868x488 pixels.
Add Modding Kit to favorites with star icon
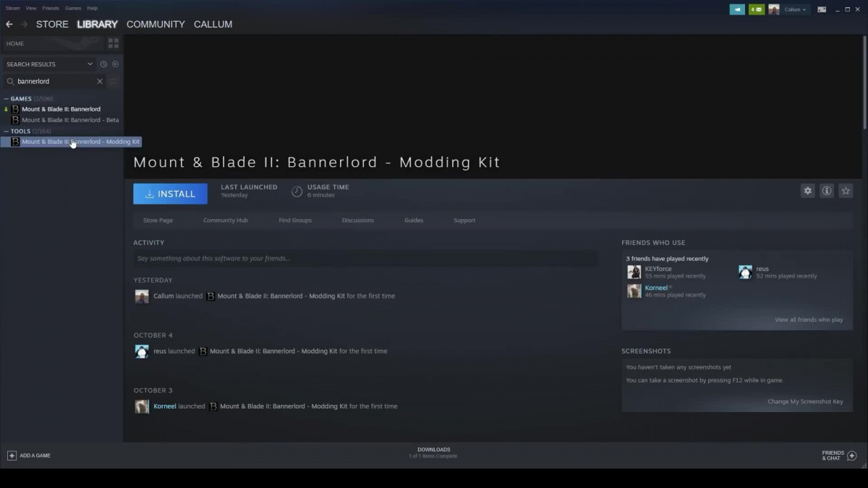[x=846, y=191]
